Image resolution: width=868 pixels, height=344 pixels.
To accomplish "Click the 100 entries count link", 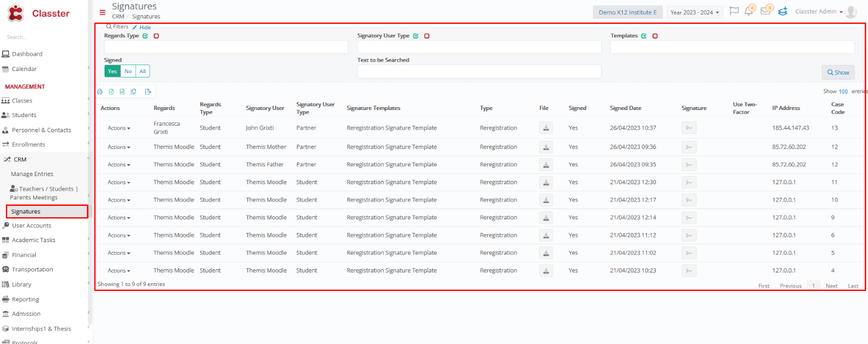I will (844, 91).
